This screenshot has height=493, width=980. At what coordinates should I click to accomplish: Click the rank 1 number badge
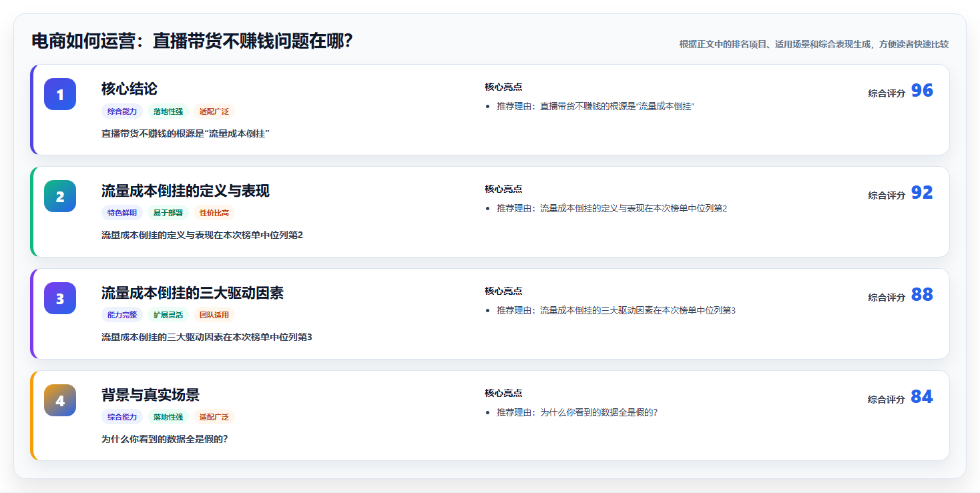(x=60, y=94)
